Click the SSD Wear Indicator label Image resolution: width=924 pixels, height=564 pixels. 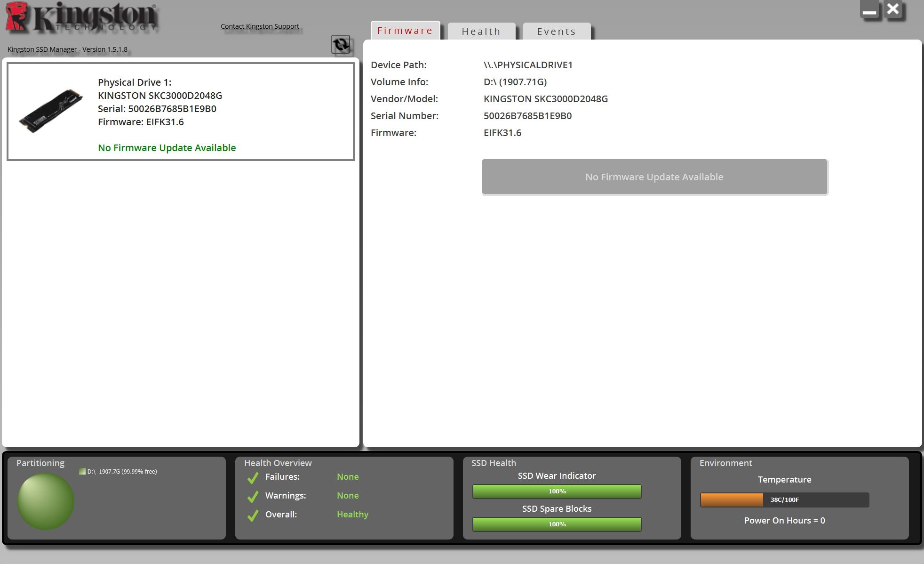pos(557,476)
